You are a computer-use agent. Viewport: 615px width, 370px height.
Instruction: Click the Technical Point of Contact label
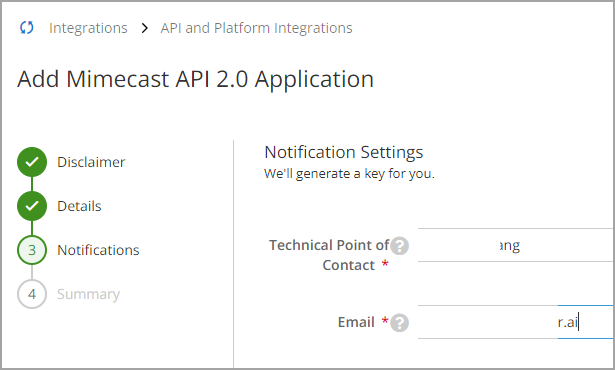tap(329, 255)
